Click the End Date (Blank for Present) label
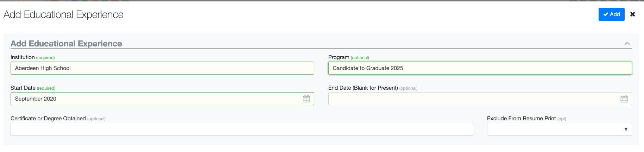 point(373,88)
